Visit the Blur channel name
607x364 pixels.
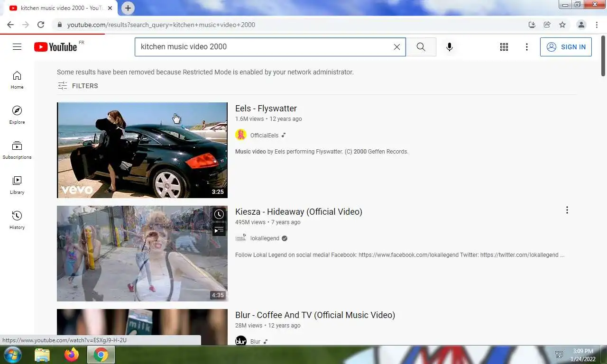[255, 342]
